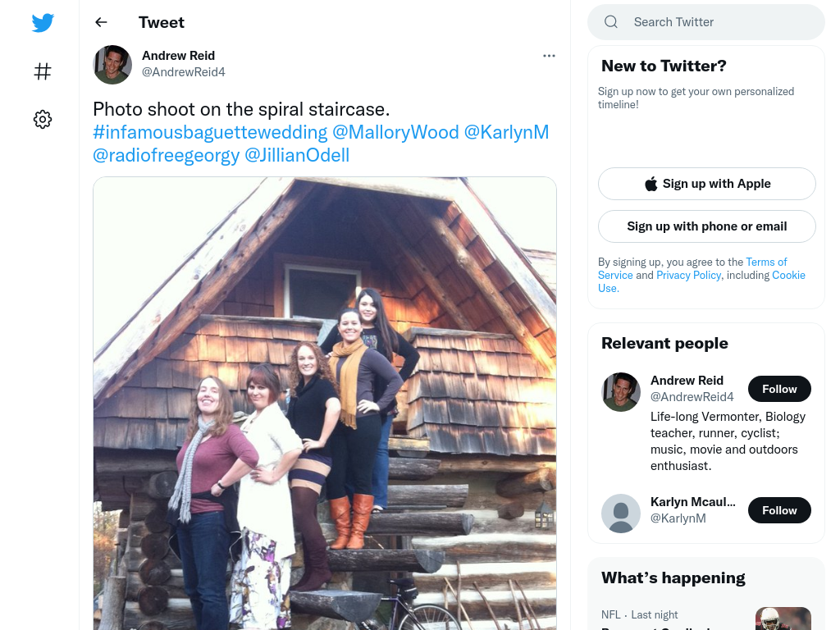Open the @JillianOdell mention
This screenshot has height=630, width=840.
(297, 155)
